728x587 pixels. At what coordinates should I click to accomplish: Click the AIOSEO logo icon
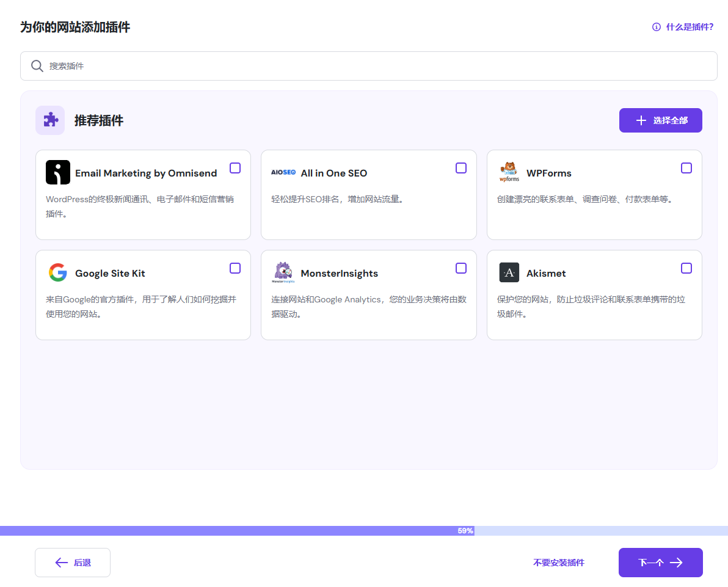[283, 173]
